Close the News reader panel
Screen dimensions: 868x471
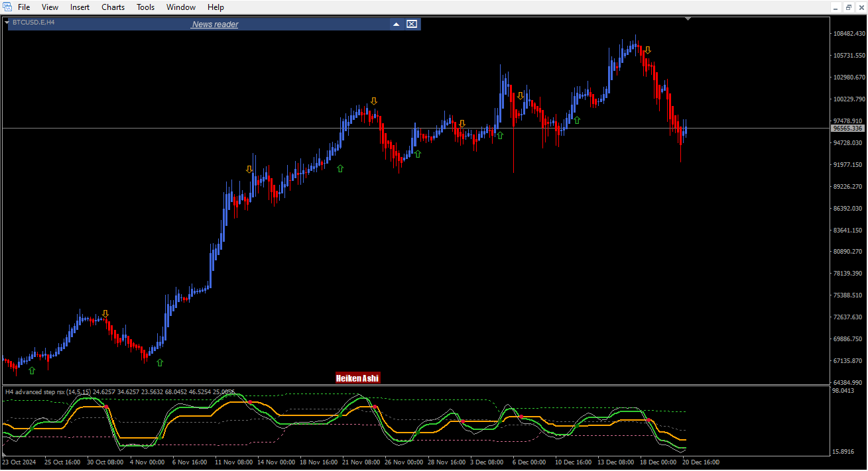[412, 24]
